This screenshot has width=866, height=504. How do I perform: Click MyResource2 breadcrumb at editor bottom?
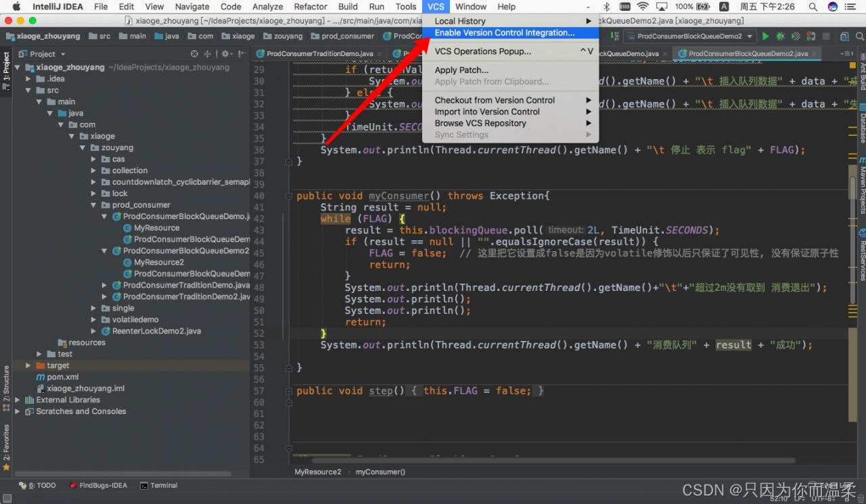point(318,472)
